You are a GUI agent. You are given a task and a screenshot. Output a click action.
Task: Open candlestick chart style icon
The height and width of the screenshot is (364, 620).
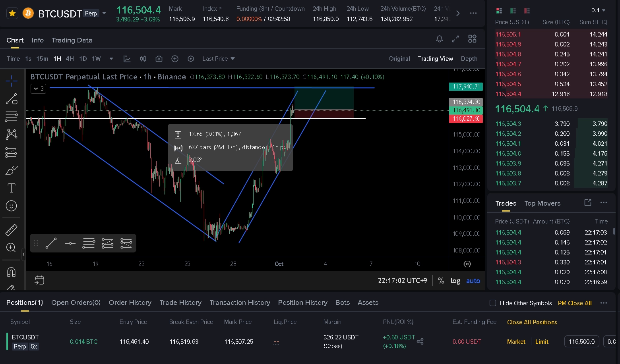[143, 59]
